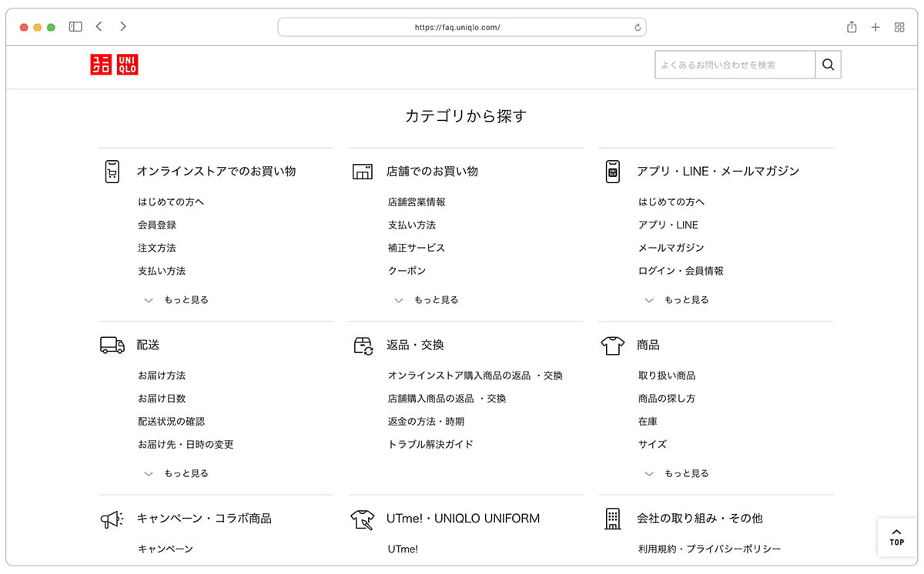The height and width of the screenshot is (574, 924).
Task: Open the 店舗営業情報 link
Action: (x=416, y=202)
